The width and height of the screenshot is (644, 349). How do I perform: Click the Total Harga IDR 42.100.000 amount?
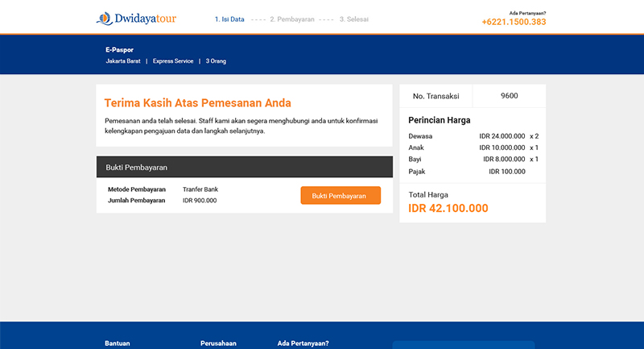click(x=448, y=208)
